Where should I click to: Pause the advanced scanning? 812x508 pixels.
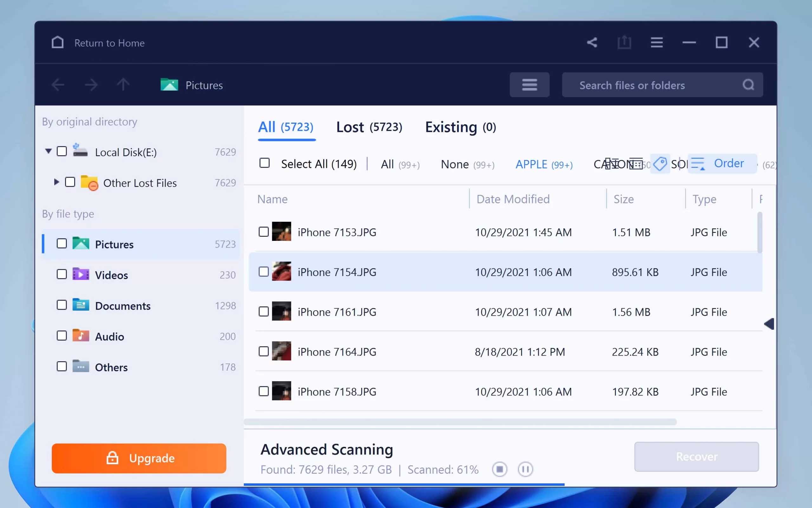point(525,469)
